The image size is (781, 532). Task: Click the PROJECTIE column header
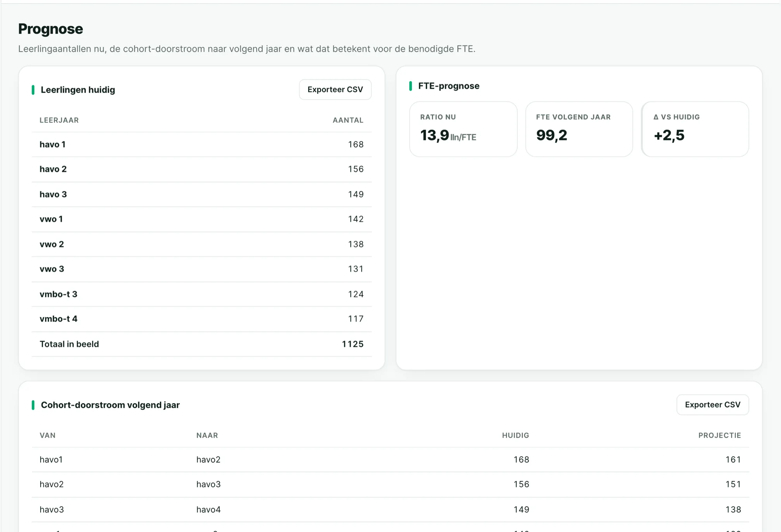pos(720,436)
